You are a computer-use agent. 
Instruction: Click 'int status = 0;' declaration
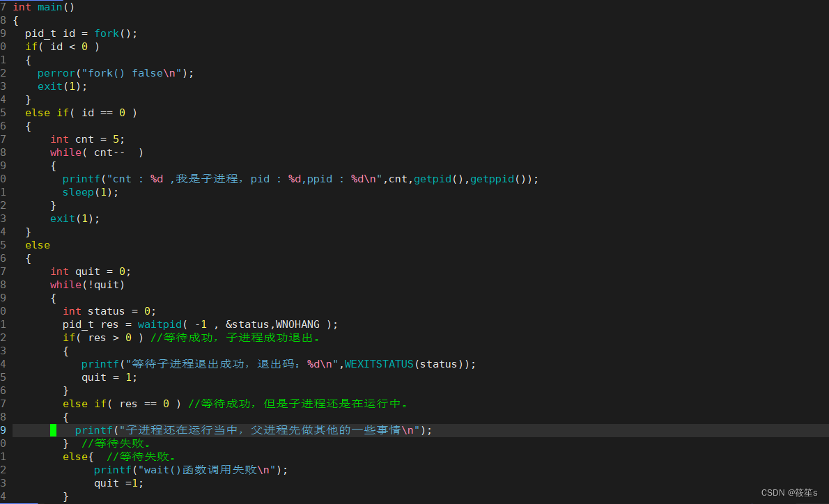[x=109, y=311]
